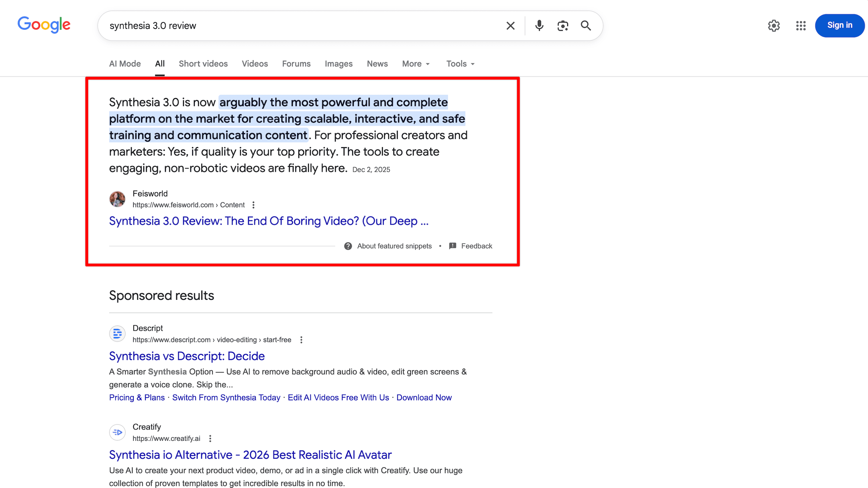Open the Pricing & Plans sitelink
Screen dimensions: 868x488
coord(137,397)
